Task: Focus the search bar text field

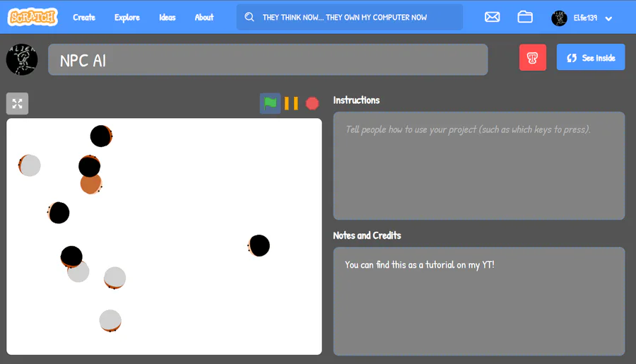Action: pos(350,17)
